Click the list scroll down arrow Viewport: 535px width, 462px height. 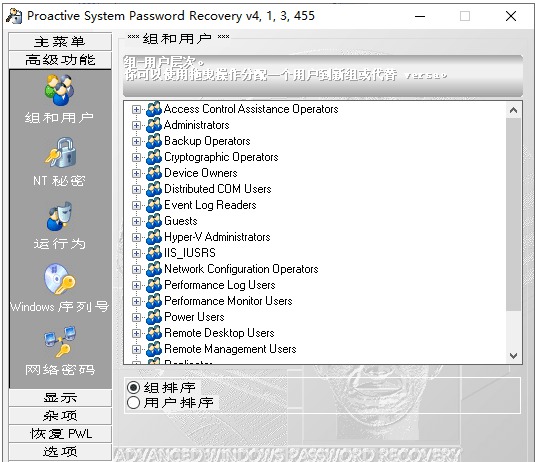[x=514, y=356]
